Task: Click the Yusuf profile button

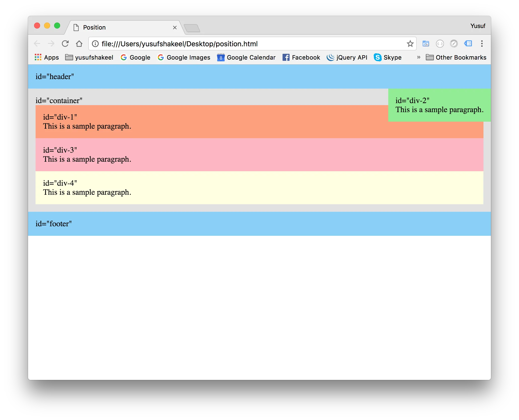Action: tap(478, 26)
